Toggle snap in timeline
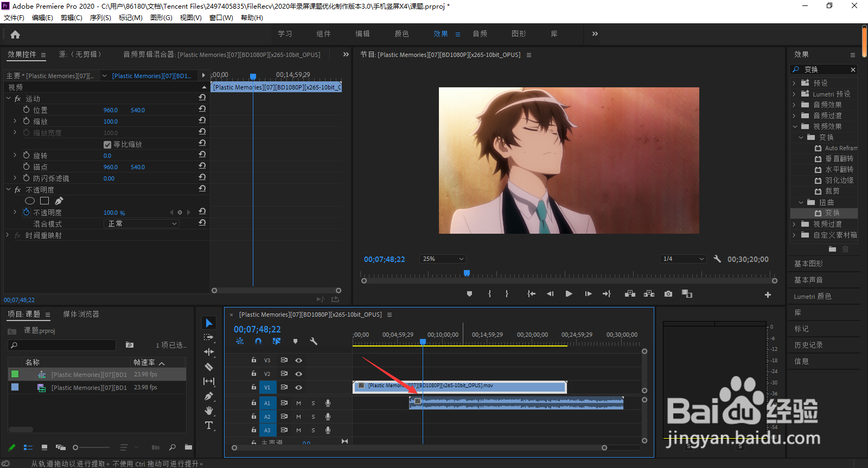Viewport: 868px width, 468px height. click(258, 341)
